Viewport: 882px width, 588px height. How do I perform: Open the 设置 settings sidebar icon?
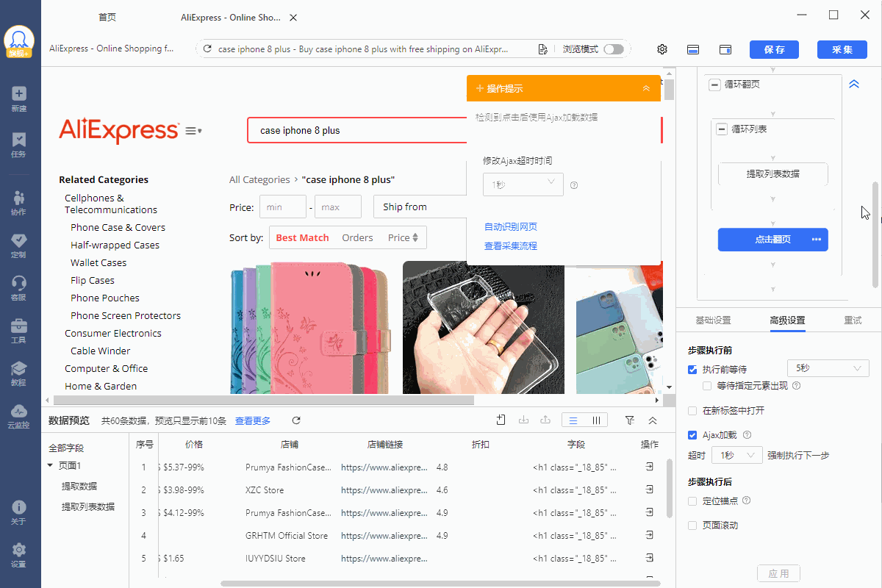click(19, 554)
